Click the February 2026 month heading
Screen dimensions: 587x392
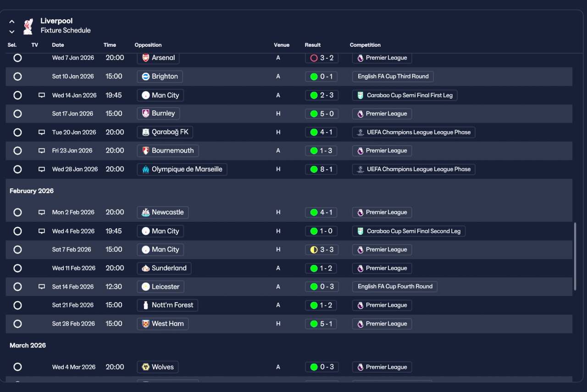(32, 191)
